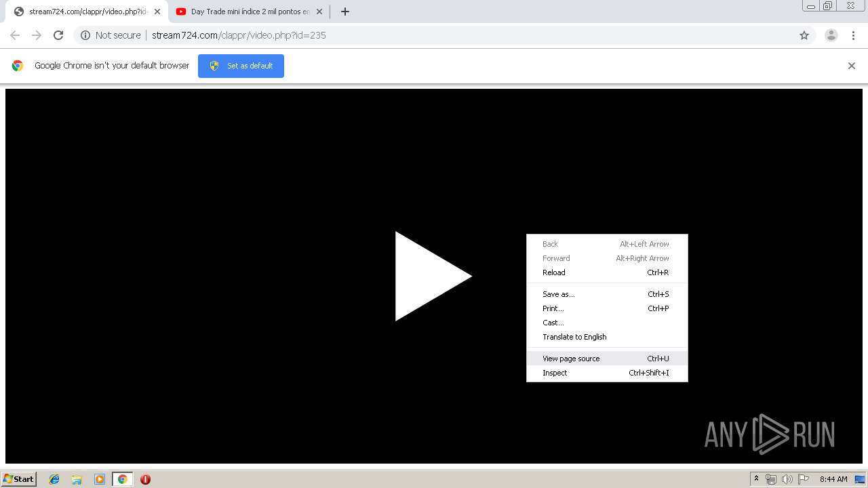Select the stream724.com tab
The image size is (868, 488).
[x=86, y=12]
